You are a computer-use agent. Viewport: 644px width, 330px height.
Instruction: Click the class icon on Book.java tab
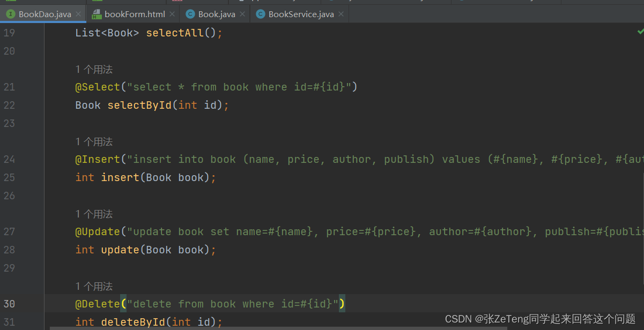(190, 14)
